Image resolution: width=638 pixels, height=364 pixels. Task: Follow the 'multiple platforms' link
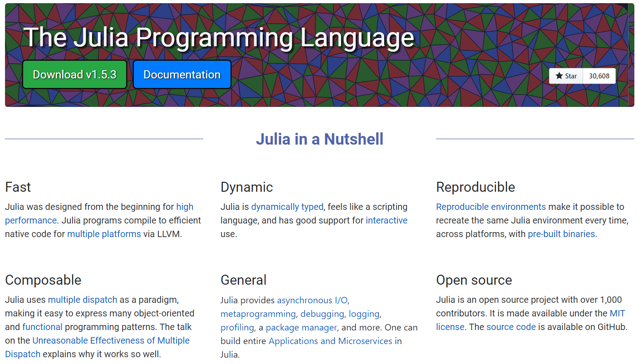coord(104,234)
